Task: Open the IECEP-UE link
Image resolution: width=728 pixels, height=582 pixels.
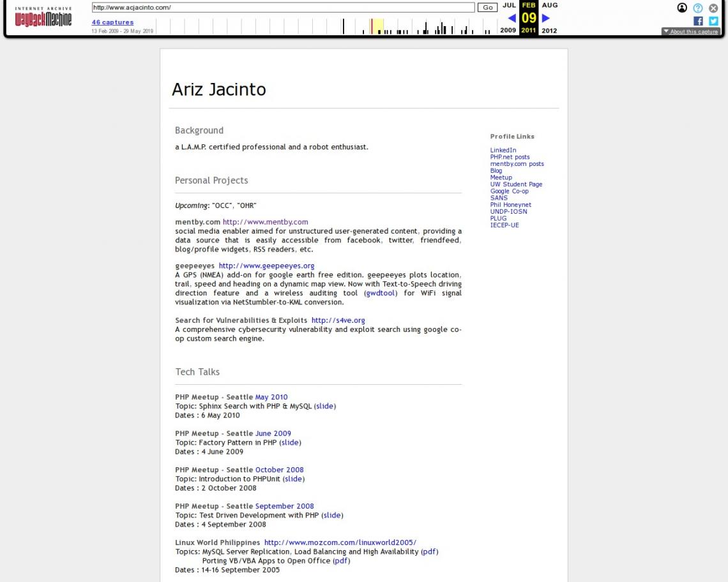Action: click(x=504, y=225)
